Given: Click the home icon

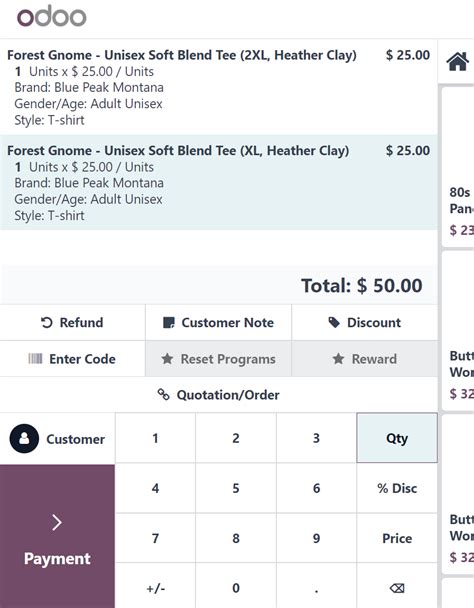Looking at the screenshot, I should 458,62.
